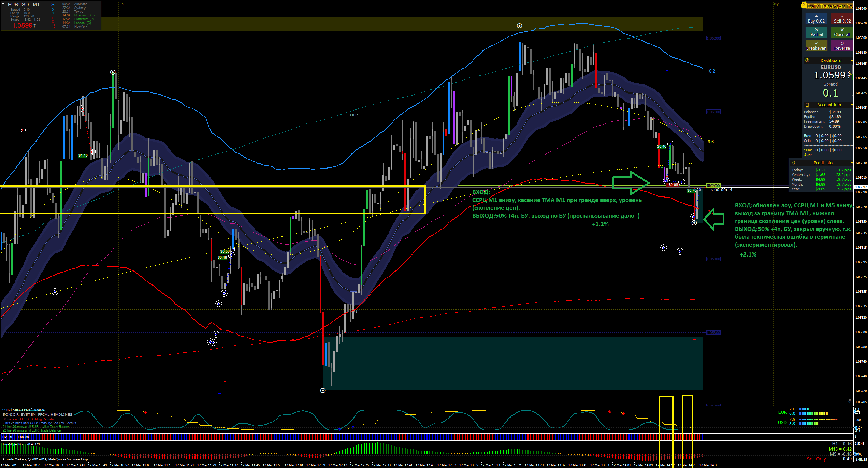The image size is (868, 468).
Task: Click the Sell 0.02 button
Action: (x=842, y=19)
